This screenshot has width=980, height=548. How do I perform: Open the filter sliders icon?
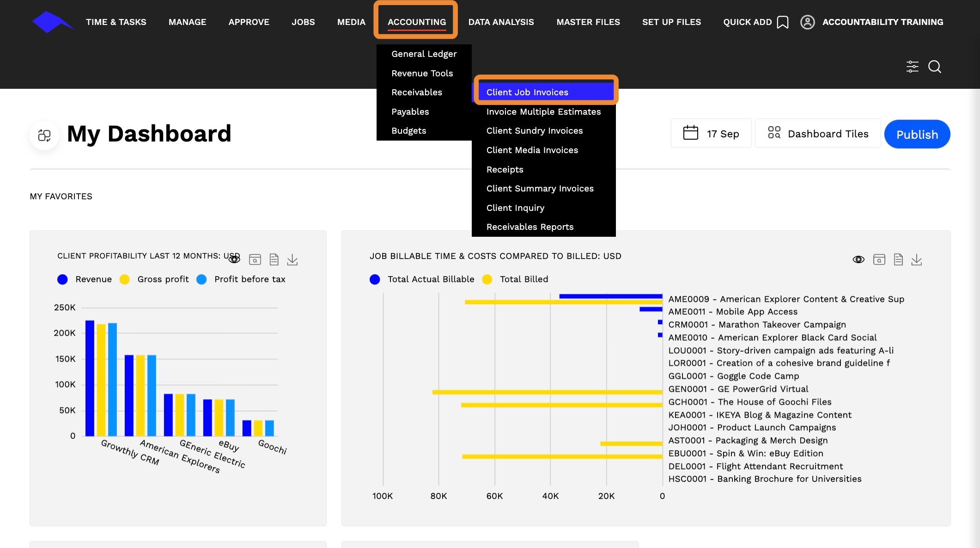click(912, 67)
